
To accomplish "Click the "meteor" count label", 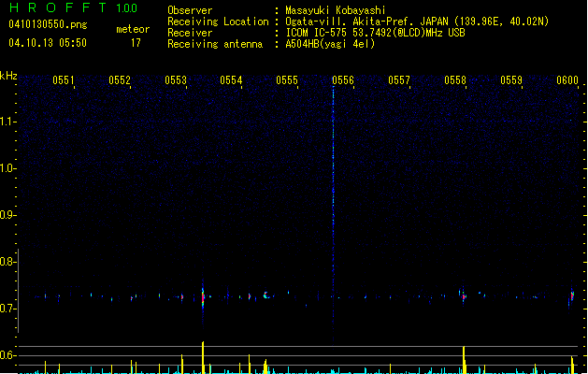I will [133, 29].
